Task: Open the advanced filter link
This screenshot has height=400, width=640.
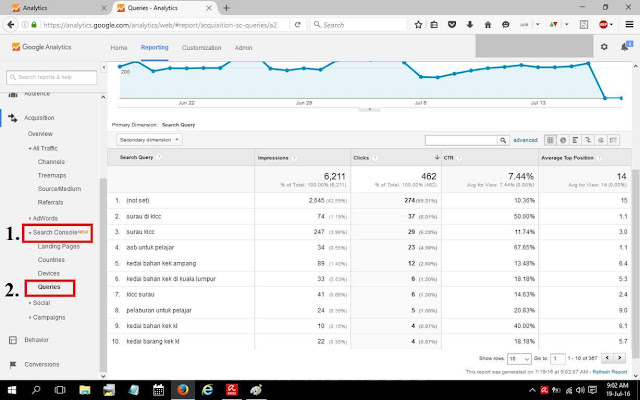Action: pos(525,140)
